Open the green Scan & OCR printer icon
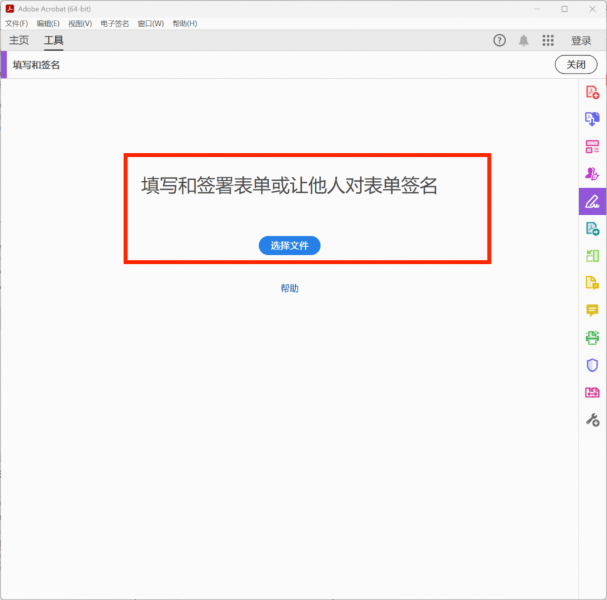607x600 pixels. [x=592, y=338]
